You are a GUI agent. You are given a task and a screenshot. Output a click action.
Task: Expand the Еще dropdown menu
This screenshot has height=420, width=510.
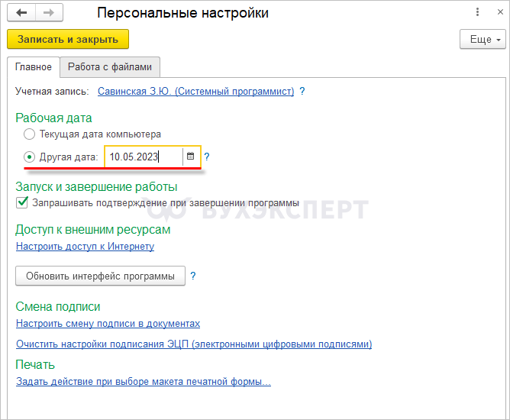(x=483, y=40)
